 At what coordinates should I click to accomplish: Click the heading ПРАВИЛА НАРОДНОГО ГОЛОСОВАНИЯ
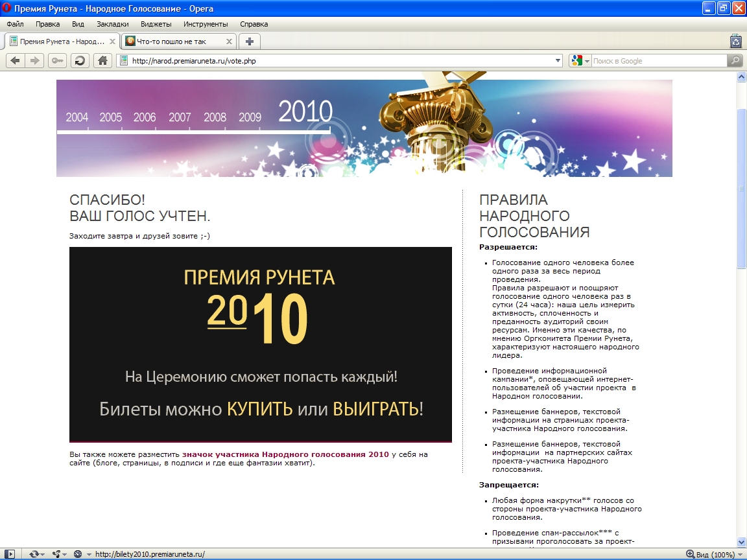point(534,216)
